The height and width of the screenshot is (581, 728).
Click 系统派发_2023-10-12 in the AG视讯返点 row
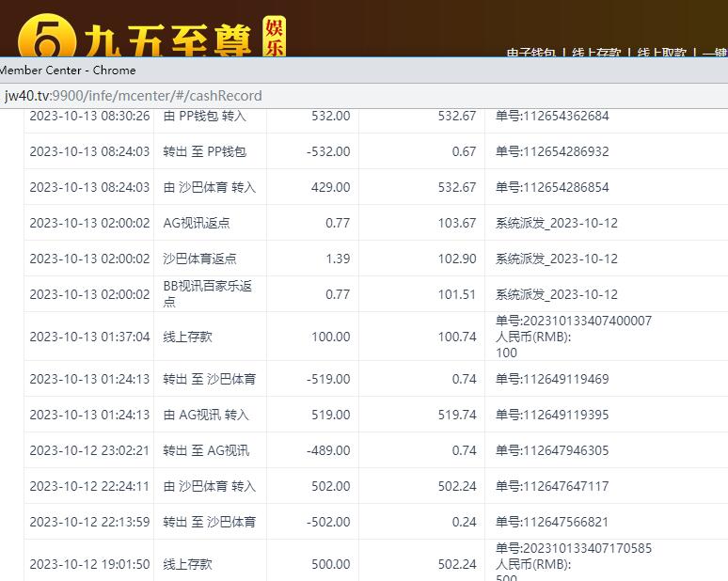click(x=557, y=223)
